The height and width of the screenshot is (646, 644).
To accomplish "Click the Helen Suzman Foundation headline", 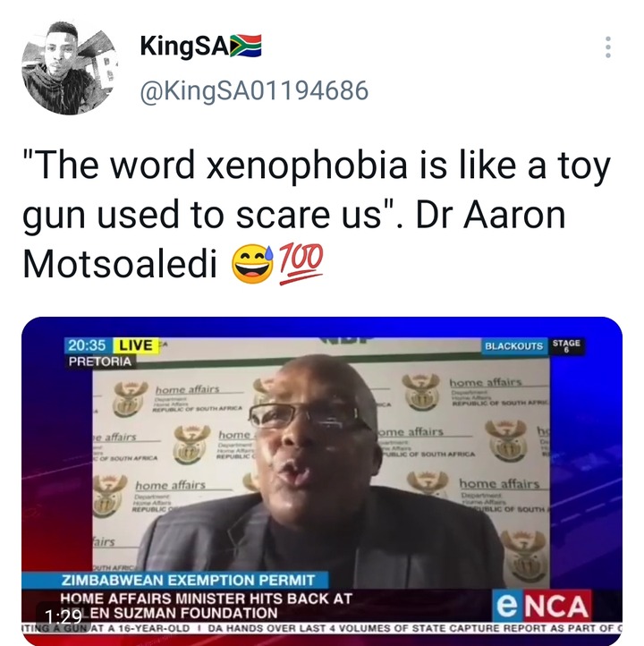I will click(206, 606).
